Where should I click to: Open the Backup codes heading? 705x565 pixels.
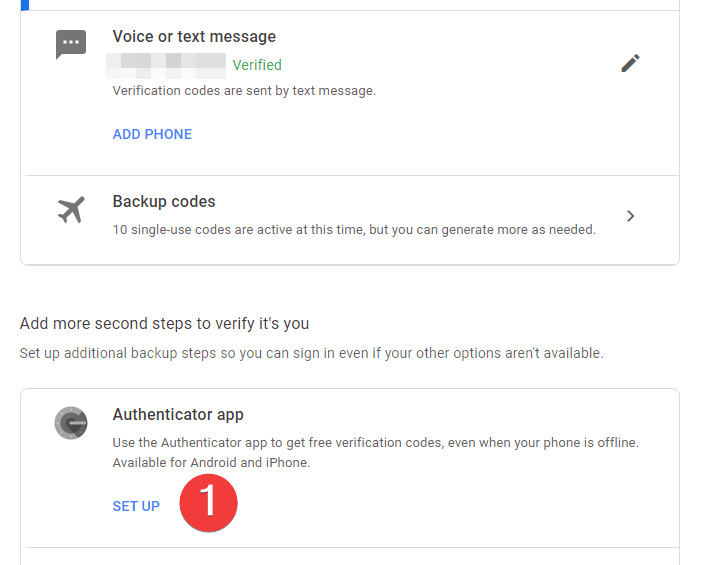click(x=164, y=201)
